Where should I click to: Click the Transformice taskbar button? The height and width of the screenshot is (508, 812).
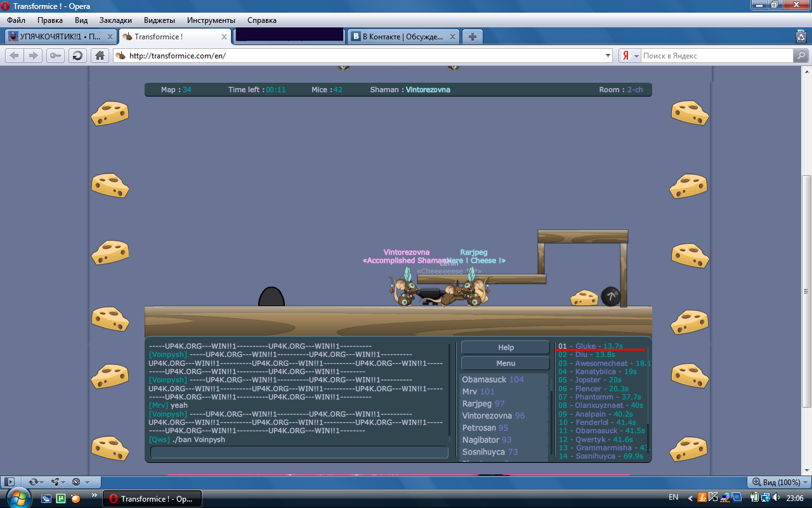(152, 498)
